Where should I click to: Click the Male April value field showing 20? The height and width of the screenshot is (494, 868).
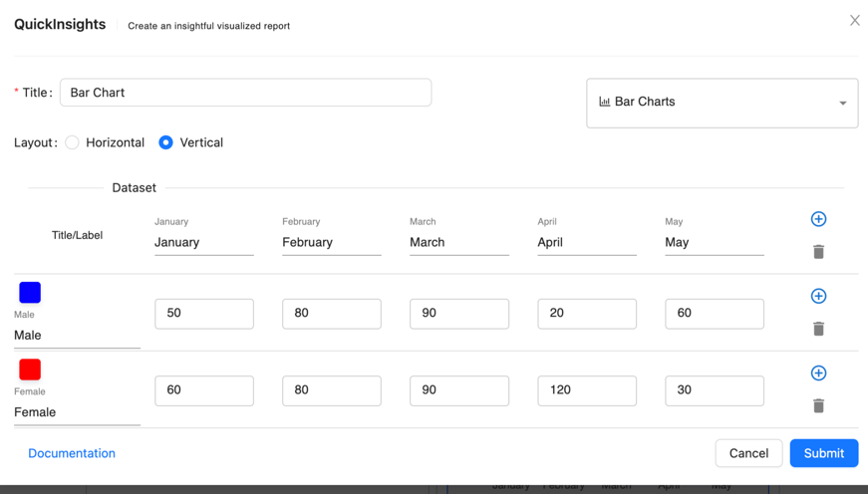click(x=586, y=314)
